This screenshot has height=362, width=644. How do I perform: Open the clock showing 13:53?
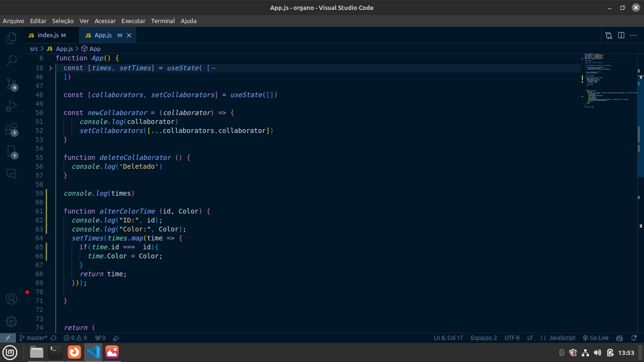(x=626, y=353)
